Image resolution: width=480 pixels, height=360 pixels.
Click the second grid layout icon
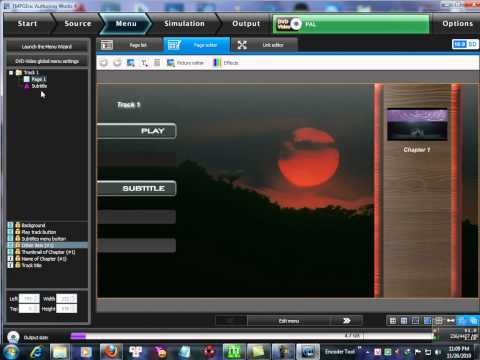pos(404,321)
